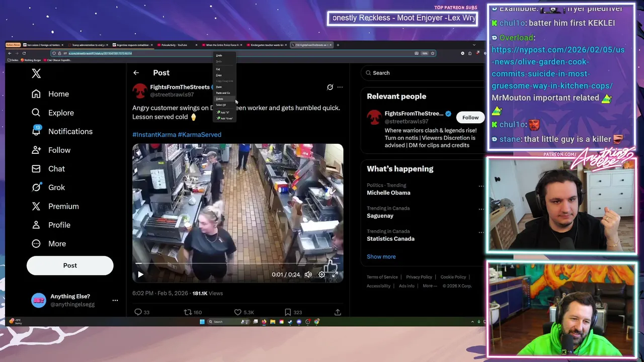Screen dimensions: 644x362
Task: Like the post (5.3K likes)
Action: tap(244, 312)
